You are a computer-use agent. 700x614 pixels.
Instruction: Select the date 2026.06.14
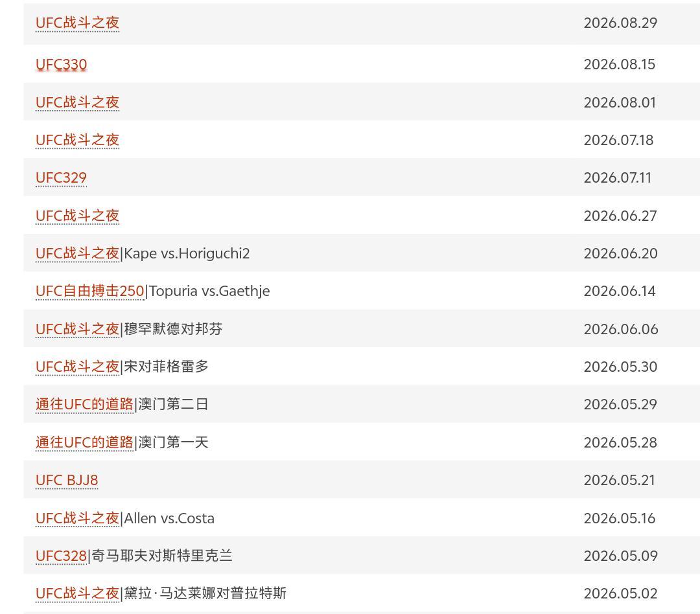pos(620,291)
